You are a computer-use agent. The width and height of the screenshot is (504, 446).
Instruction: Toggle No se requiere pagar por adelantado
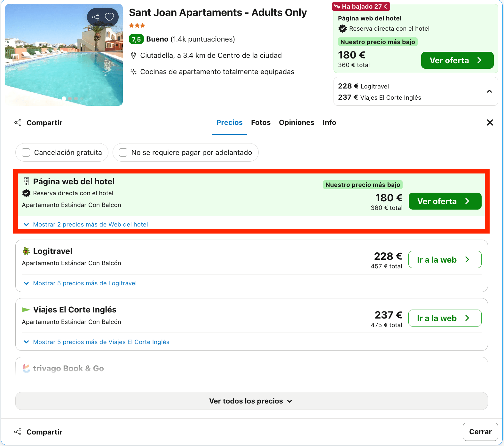[185, 152]
